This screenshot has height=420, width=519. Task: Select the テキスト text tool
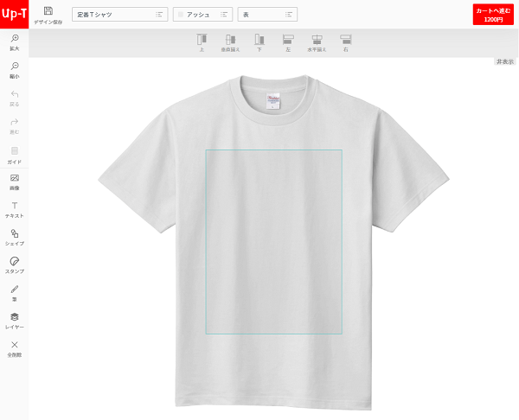14,210
